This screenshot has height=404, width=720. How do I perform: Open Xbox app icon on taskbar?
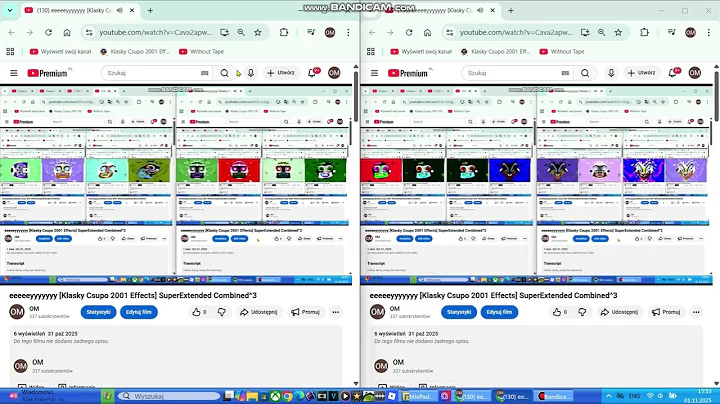pos(275,396)
